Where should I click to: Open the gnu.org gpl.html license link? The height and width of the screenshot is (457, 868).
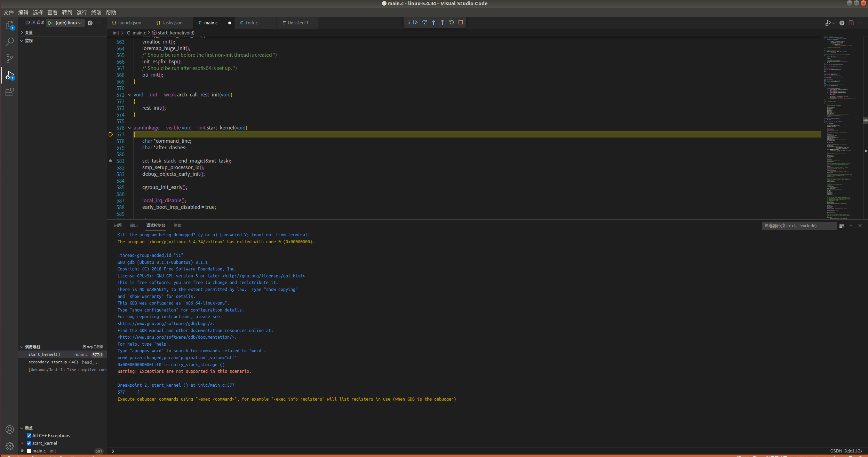[263, 276]
